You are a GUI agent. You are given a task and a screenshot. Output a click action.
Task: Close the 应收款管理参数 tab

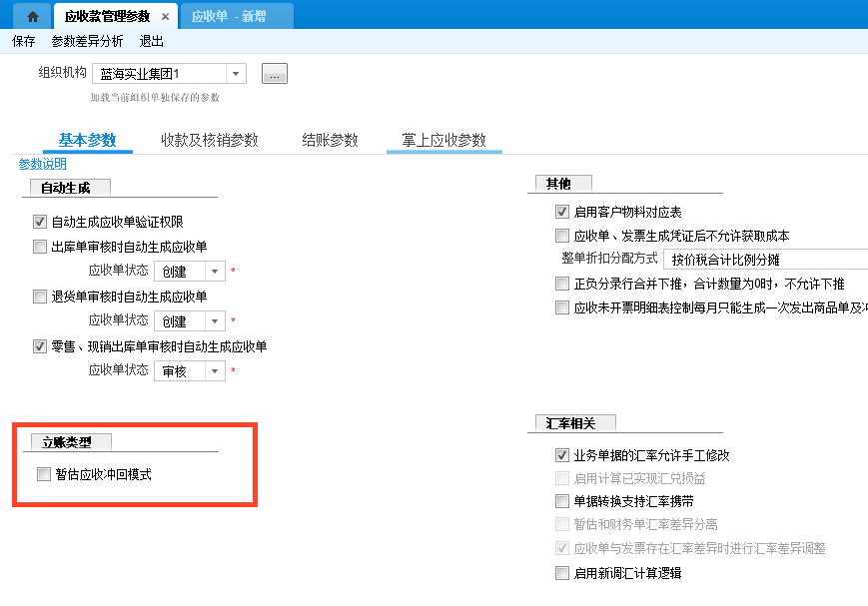[x=165, y=17]
